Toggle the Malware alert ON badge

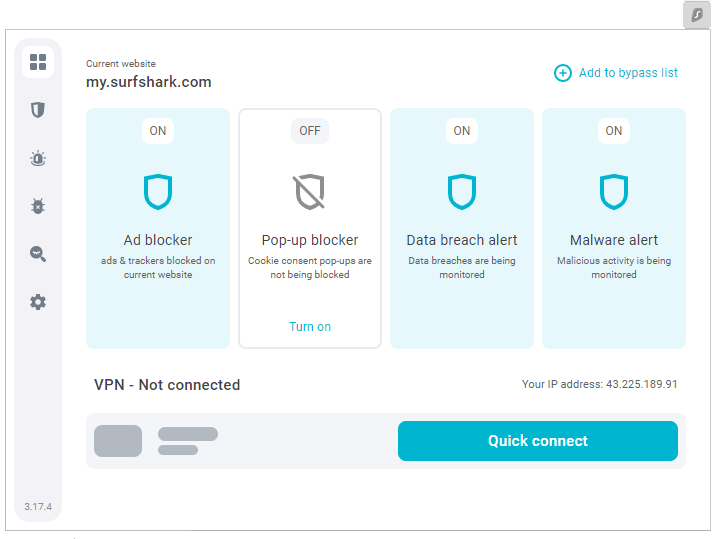614,131
